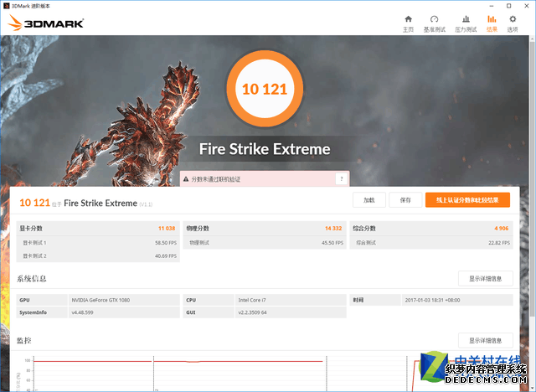Close the 3DMark window
The image size is (536, 392).
(x=527, y=6)
